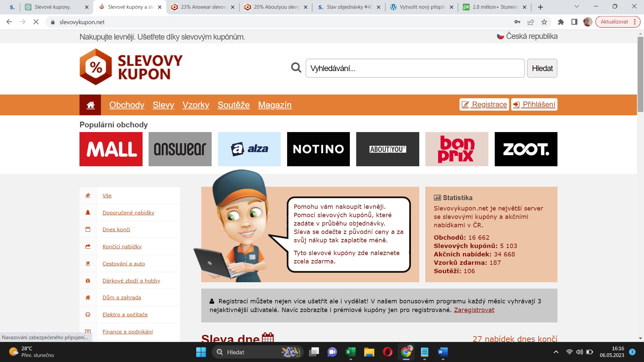Type in the Vyhledávání search field

pyautogui.click(x=415, y=68)
